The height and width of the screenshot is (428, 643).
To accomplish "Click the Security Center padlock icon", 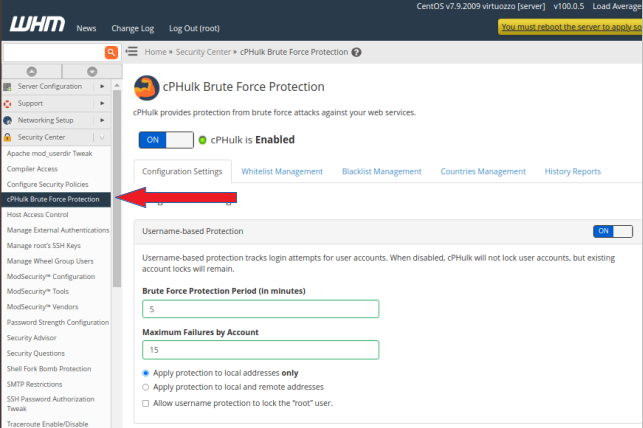I will pyautogui.click(x=7, y=137).
